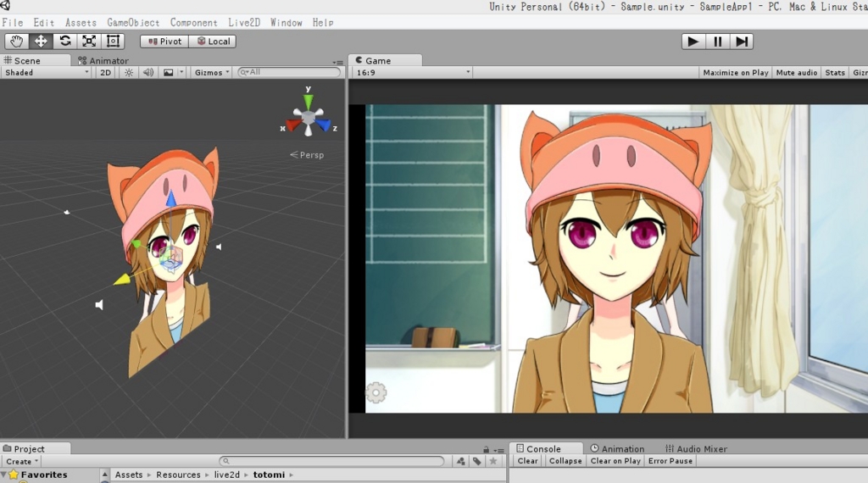Toggle Mute audio in Game view
Screen dimensions: 868x483
[797, 73]
